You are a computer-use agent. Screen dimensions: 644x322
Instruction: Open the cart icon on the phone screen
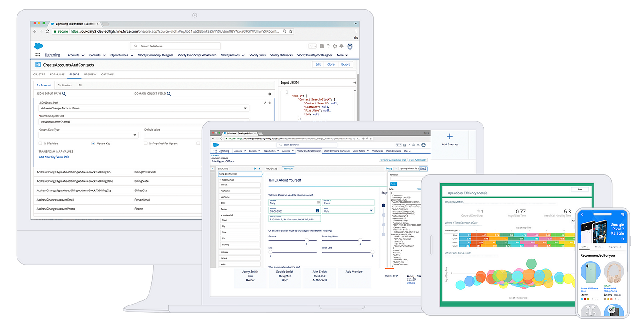click(x=623, y=214)
